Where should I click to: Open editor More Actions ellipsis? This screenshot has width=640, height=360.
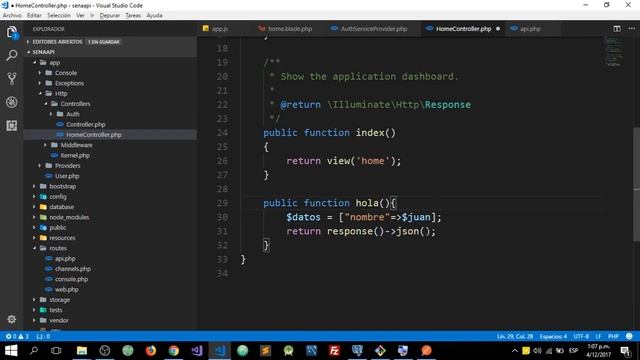click(631, 29)
